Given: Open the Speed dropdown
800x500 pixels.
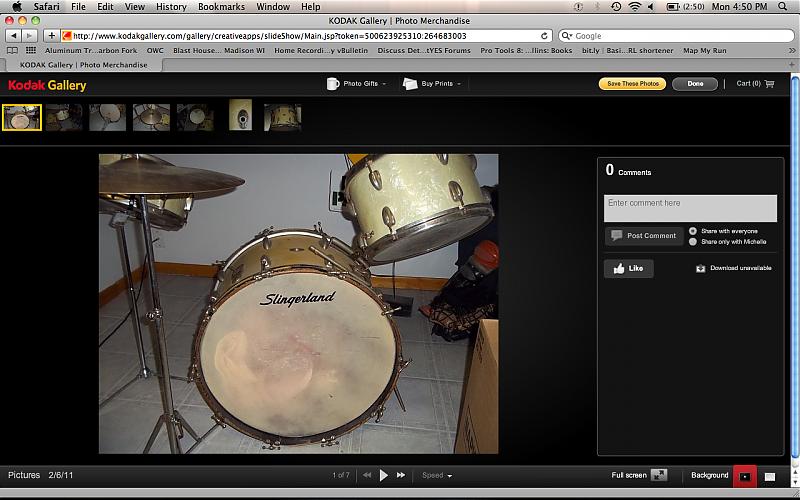Looking at the screenshot, I should tap(436, 475).
